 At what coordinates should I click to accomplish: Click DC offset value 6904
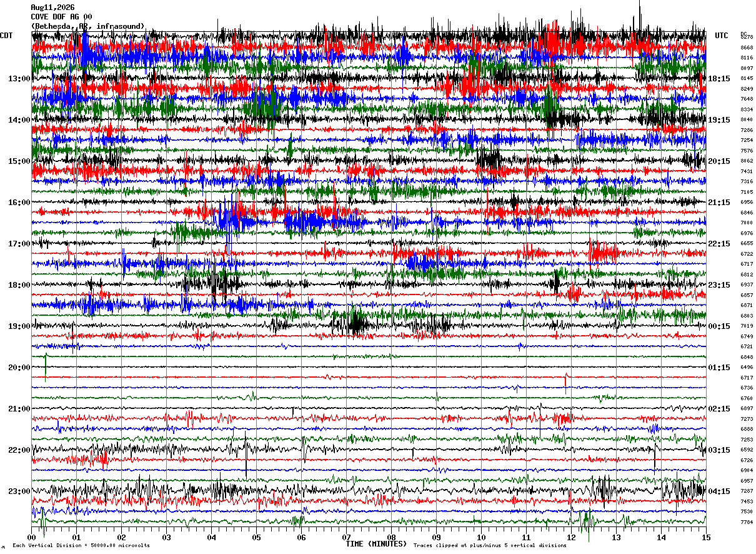747,470
